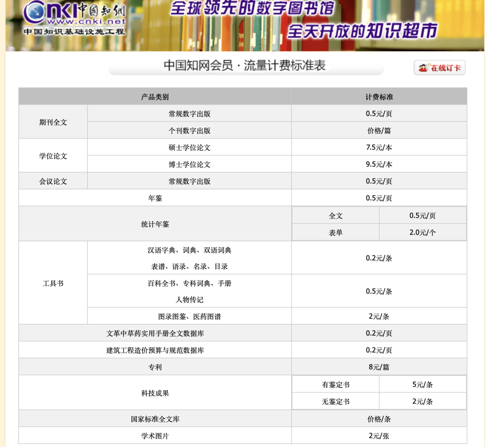This screenshot has width=487, height=448.
Task: Click the 产品类别 column header
Action: tap(155, 97)
